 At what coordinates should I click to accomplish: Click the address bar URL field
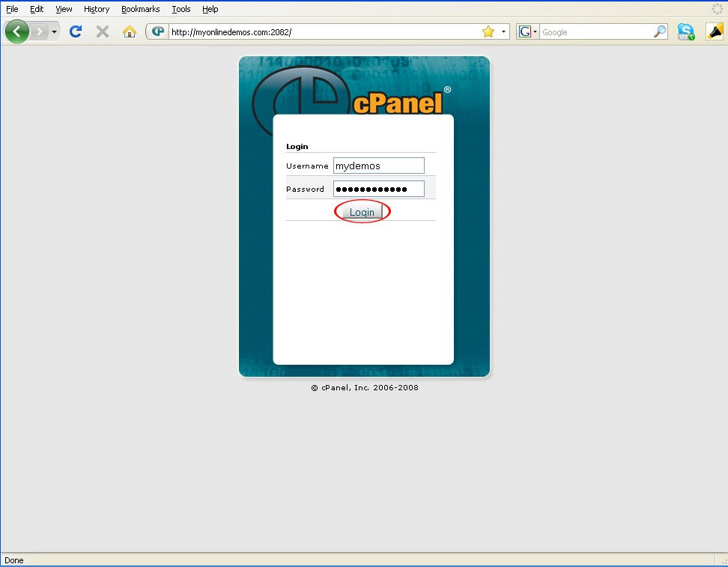coord(325,31)
